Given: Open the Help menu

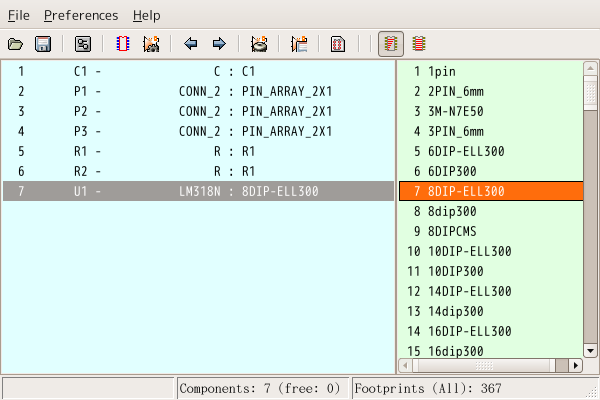Looking at the screenshot, I should click(x=146, y=16).
